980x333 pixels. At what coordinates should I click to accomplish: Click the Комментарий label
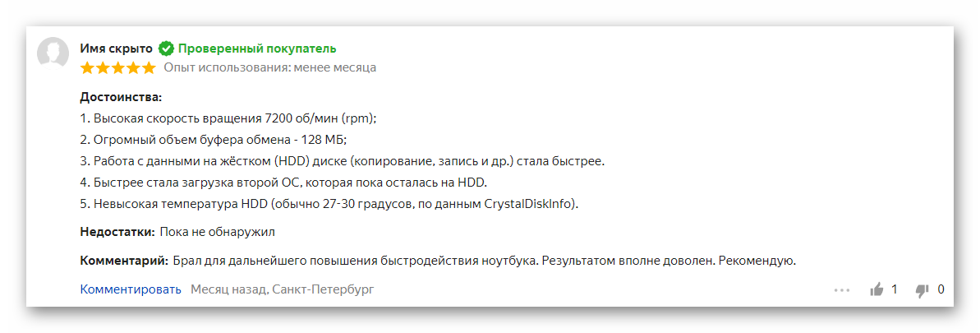click(124, 261)
